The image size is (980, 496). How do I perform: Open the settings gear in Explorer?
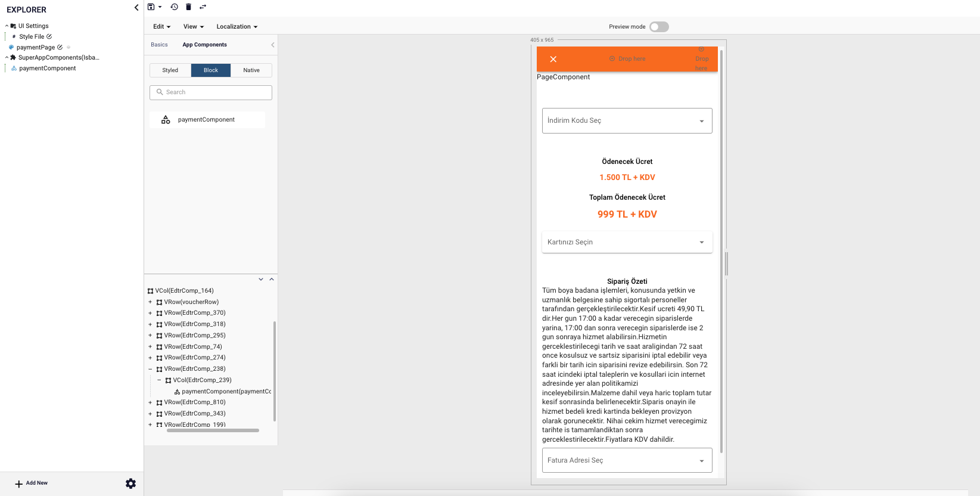130,483
